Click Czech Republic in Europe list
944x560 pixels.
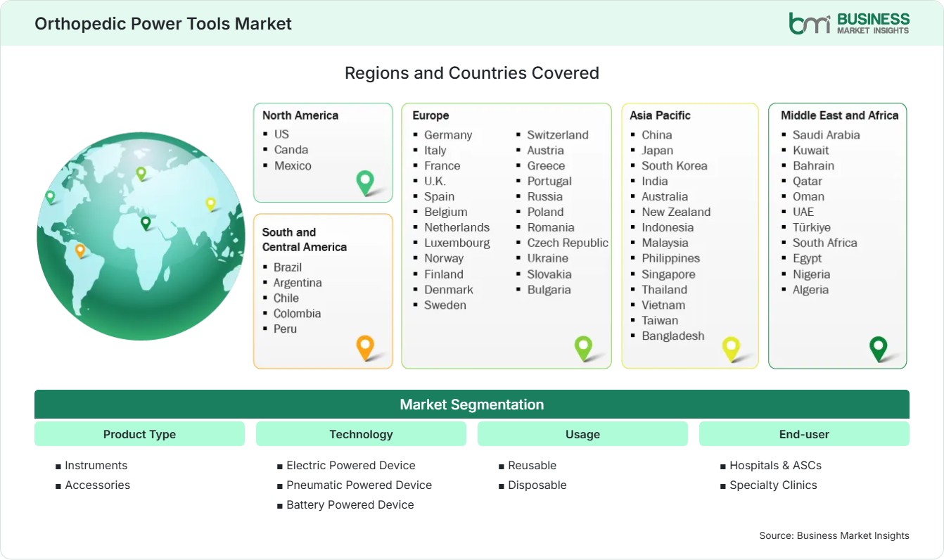pos(568,243)
